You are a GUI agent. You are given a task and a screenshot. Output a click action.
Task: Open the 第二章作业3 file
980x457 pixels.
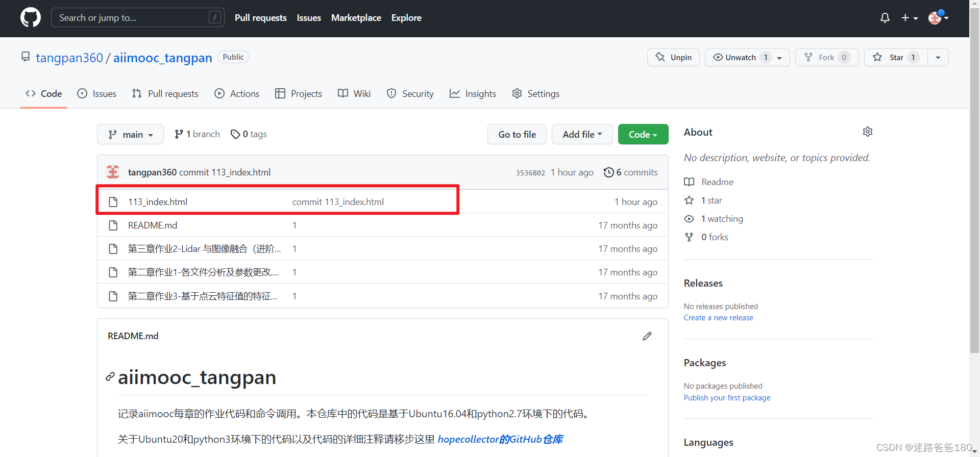(203, 296)
